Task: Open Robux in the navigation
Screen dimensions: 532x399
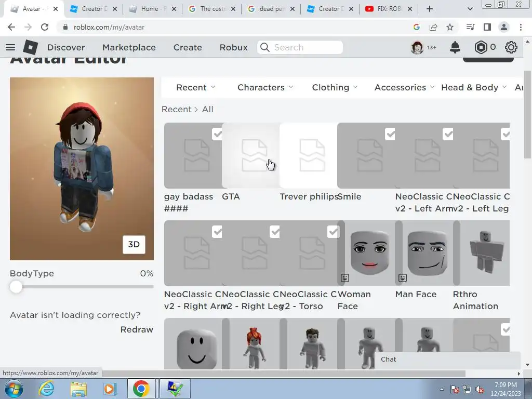Action: (x=233, y=47)
